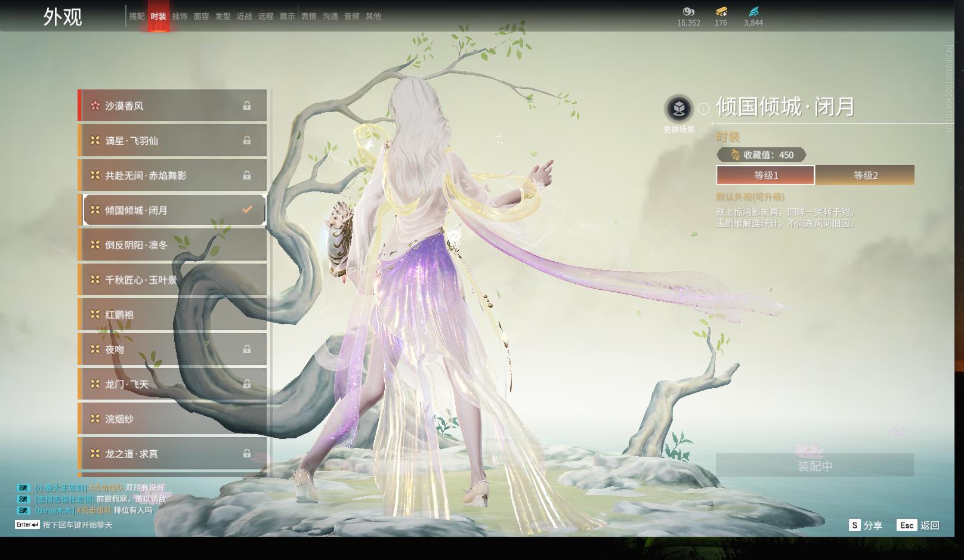Click the info icon beside outfit title
Image resolution: width=964 pixels, height=560 pixels.
coord(704,109)
